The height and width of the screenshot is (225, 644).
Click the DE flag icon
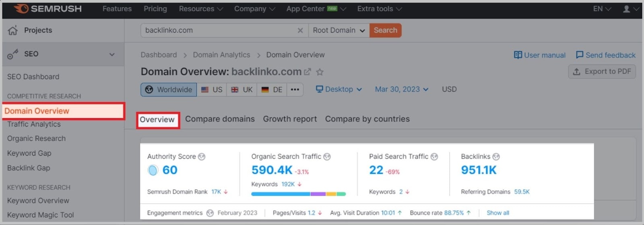265,90
